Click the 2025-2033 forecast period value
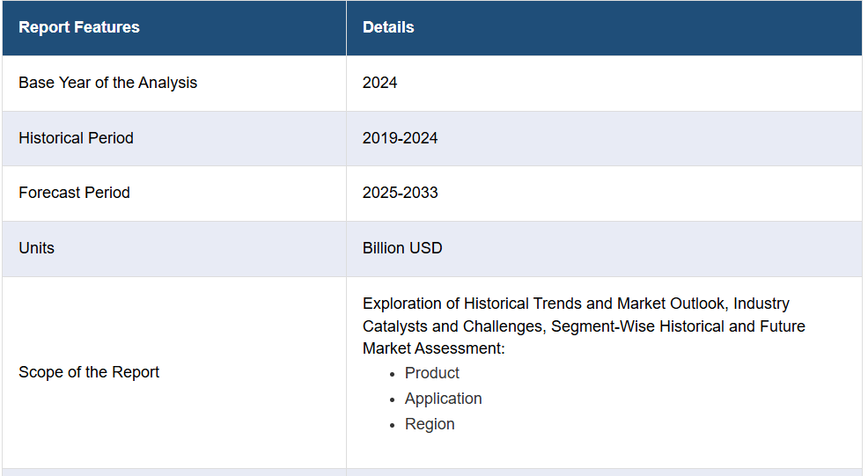Image resolution: width=868 pixels, height=476 pixels. coord(400,193)
